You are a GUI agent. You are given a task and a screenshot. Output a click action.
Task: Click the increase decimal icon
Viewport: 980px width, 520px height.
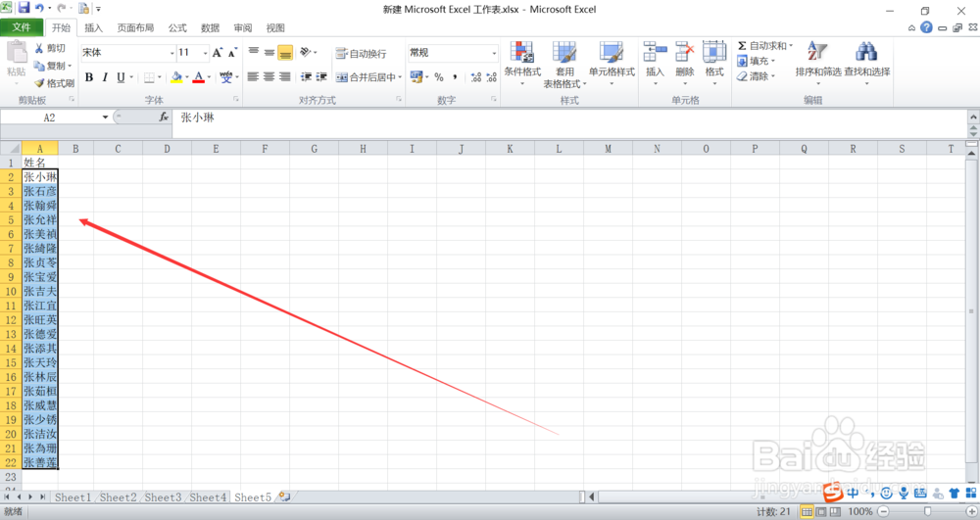coord(476,76)
